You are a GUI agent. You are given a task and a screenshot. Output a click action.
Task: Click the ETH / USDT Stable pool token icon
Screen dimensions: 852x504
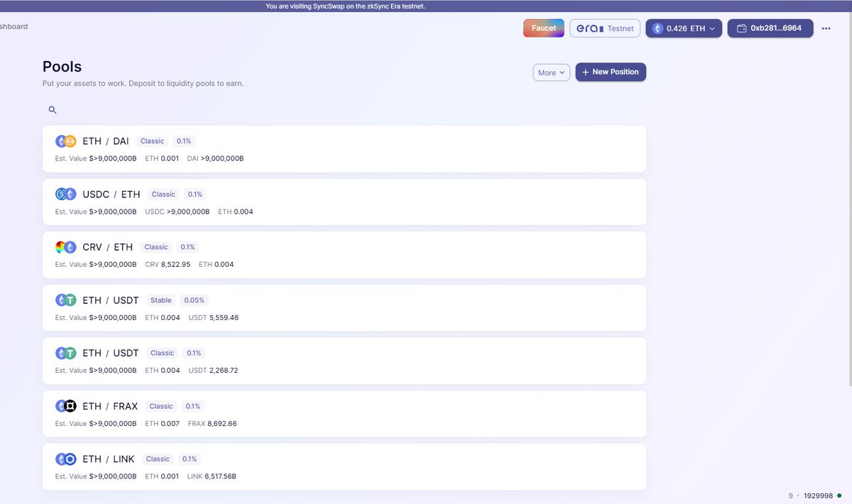click(65, 300)
